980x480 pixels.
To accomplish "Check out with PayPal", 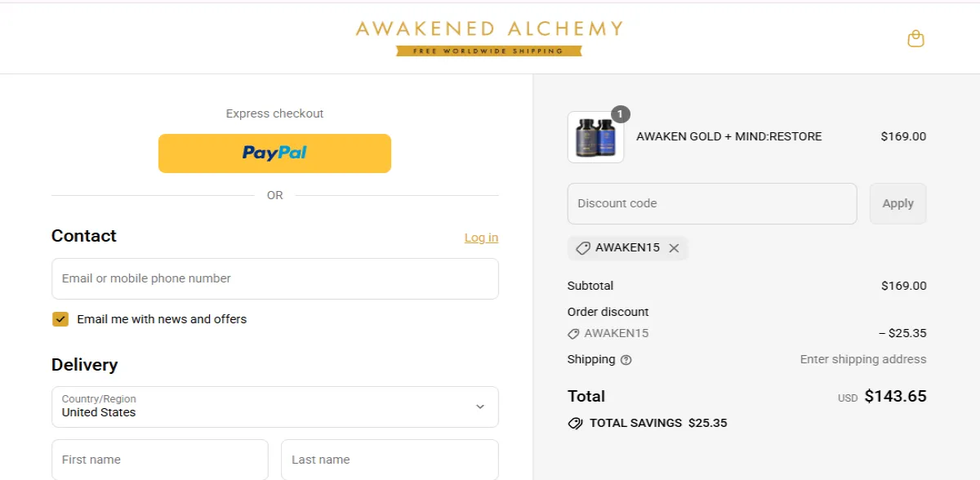I will tap(274, 153).
